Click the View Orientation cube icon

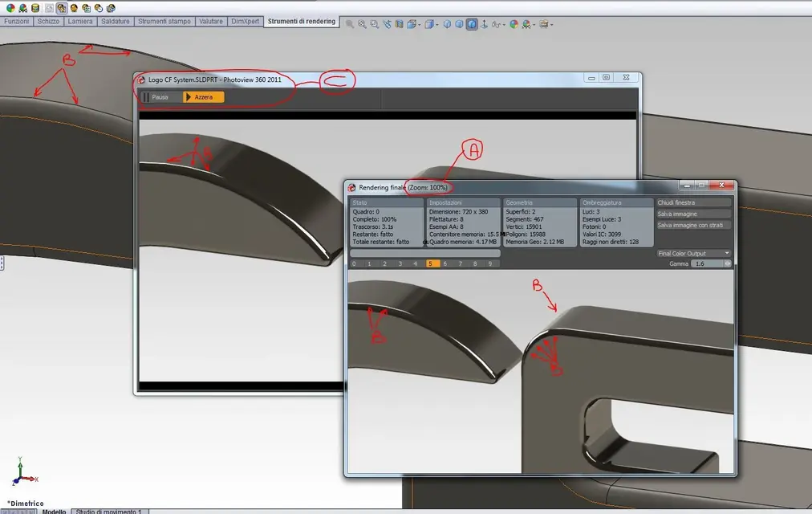(412, 24)
